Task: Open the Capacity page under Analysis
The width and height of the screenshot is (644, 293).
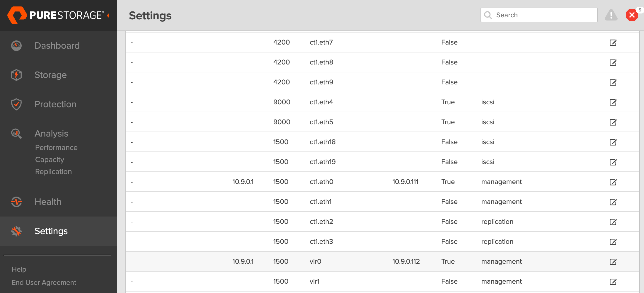Action: pos(50,159)
